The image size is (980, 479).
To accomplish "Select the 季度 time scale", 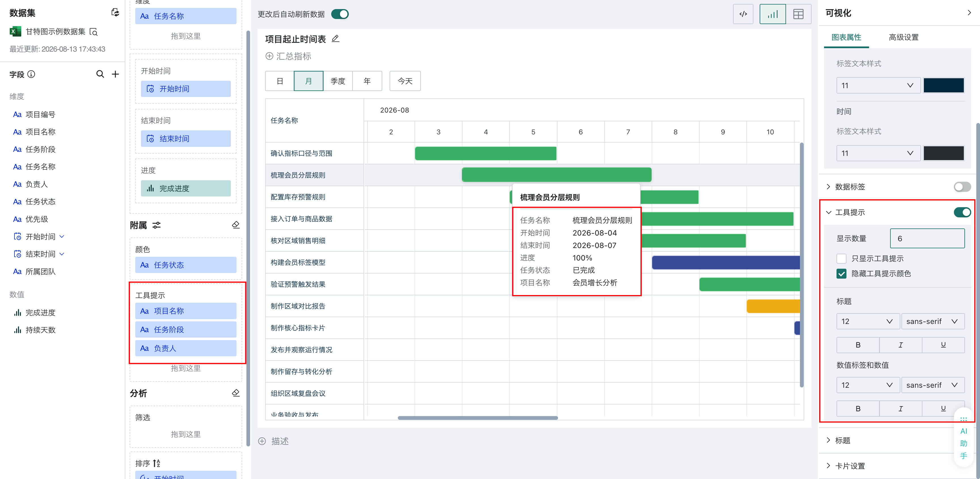I will (x=337, y=81).
